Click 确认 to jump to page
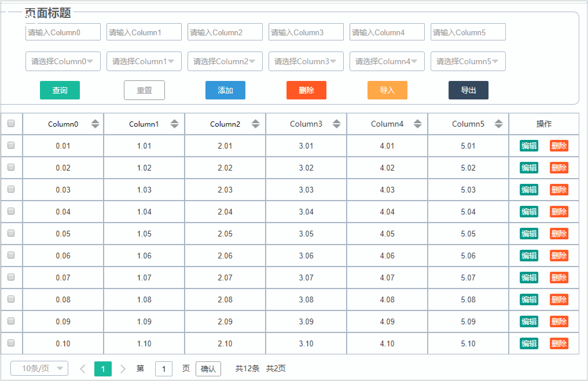This screenshot has height=381, width=588. coord(208,369)
